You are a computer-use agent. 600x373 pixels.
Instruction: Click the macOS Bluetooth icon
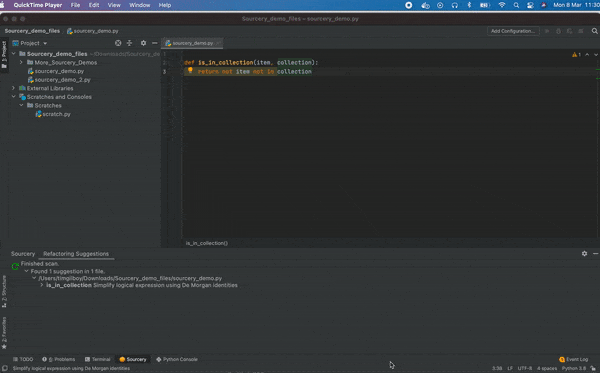469,5
